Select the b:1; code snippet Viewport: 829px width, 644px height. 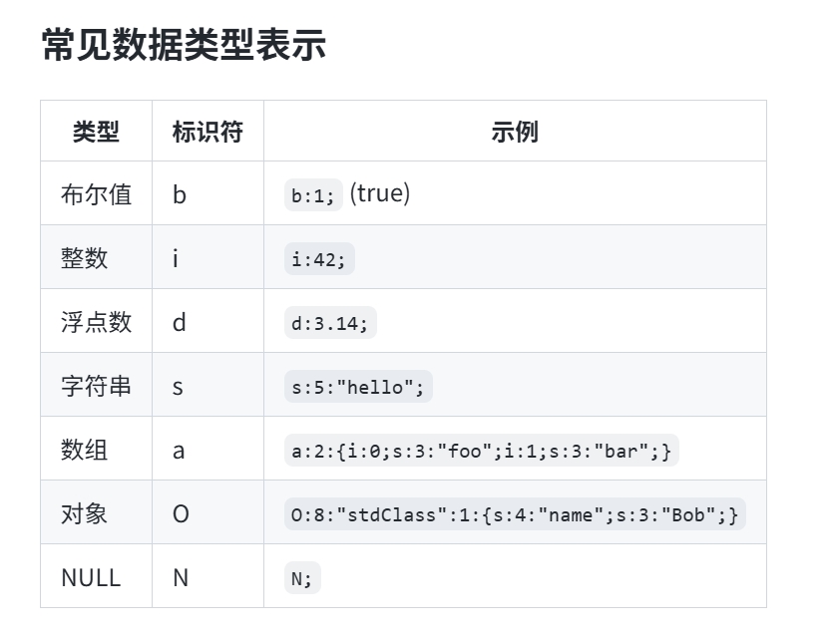coord(313,195)
